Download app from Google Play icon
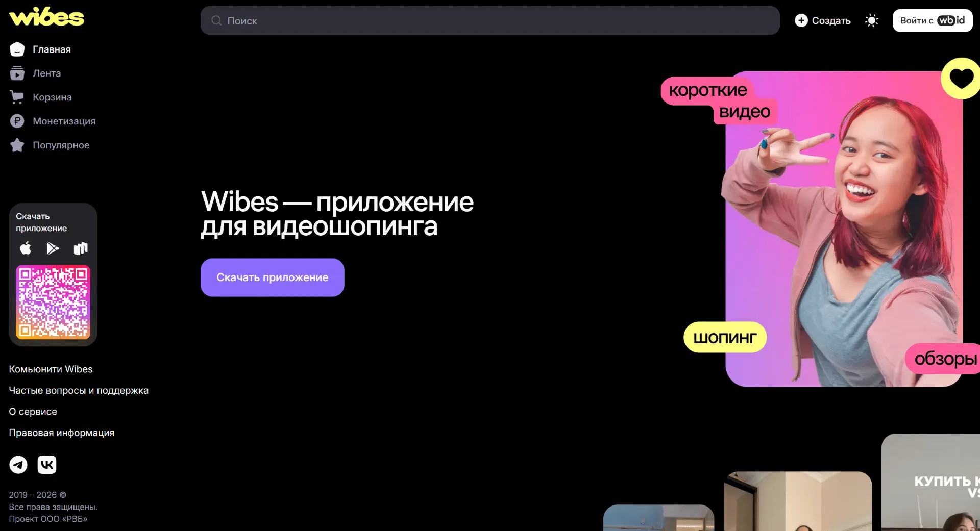980x531 pixels. [x=53, y=248]
